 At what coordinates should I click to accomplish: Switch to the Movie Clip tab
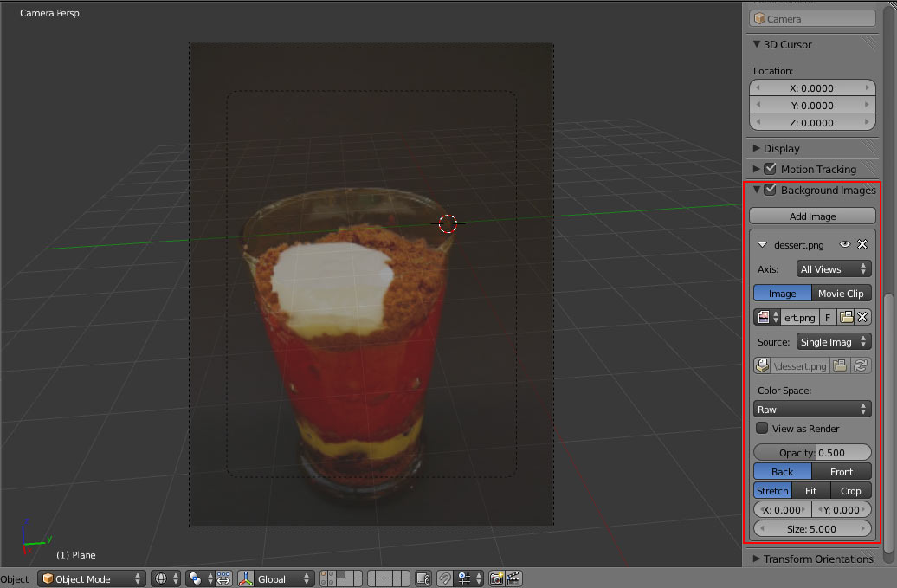(841, 294)
